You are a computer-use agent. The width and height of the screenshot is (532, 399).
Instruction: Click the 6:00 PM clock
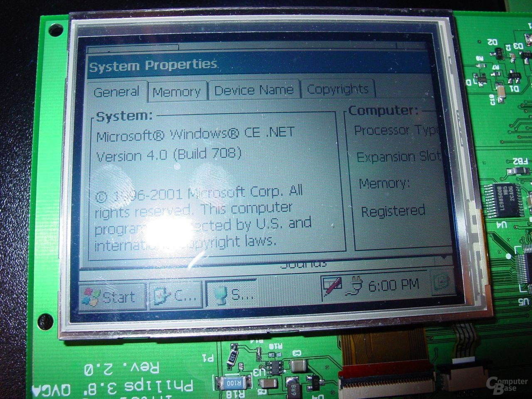393,285
